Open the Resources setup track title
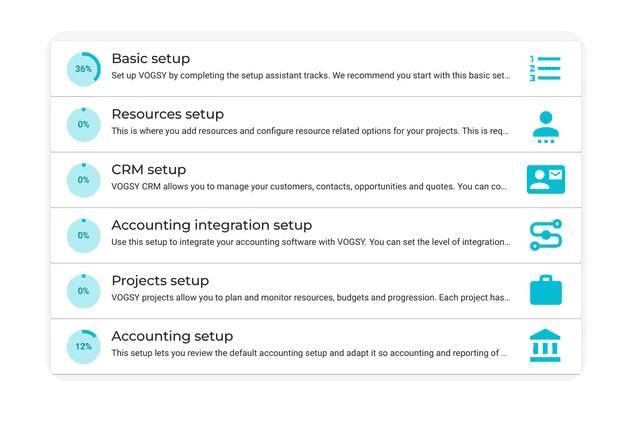 pyautogui.click(x=167, y=114)
